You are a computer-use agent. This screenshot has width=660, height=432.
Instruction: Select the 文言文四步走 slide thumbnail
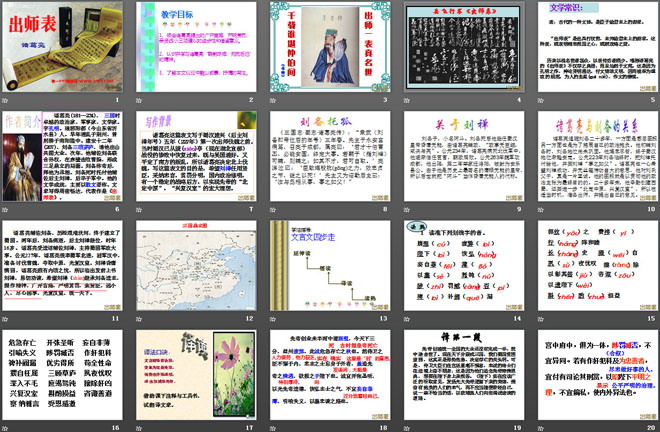tap(330, 266)
